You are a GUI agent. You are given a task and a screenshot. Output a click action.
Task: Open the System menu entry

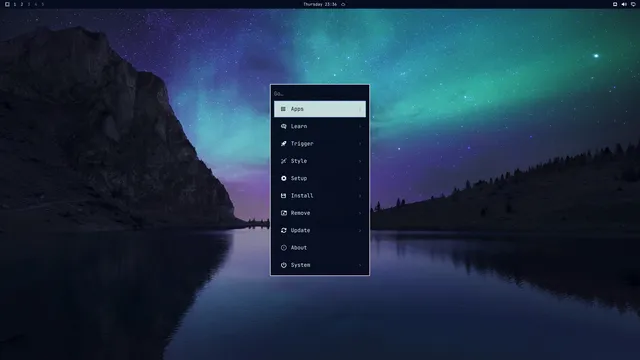320,265
